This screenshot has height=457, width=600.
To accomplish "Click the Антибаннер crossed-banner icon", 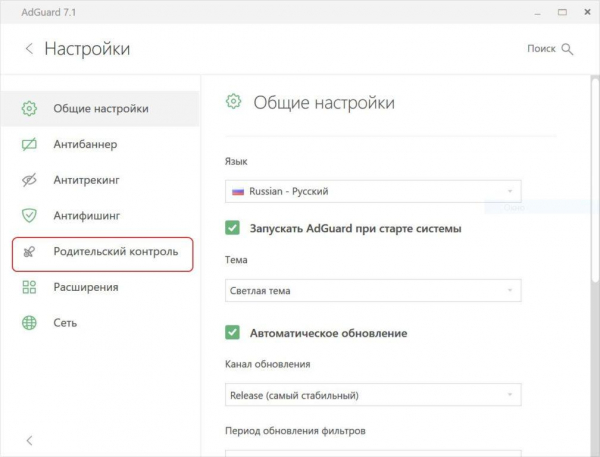I will [29, 144].
